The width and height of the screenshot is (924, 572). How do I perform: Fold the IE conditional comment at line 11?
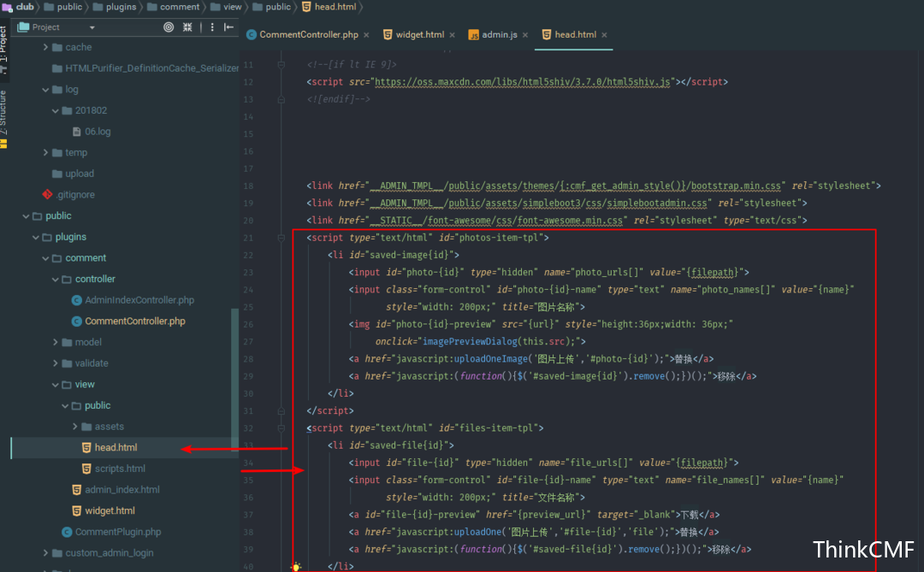coord(281,65)
